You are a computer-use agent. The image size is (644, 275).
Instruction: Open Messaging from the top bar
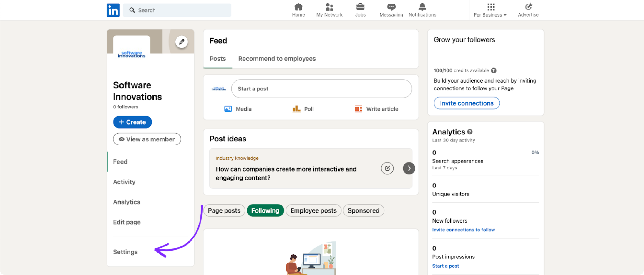click(x=391, y=7)
